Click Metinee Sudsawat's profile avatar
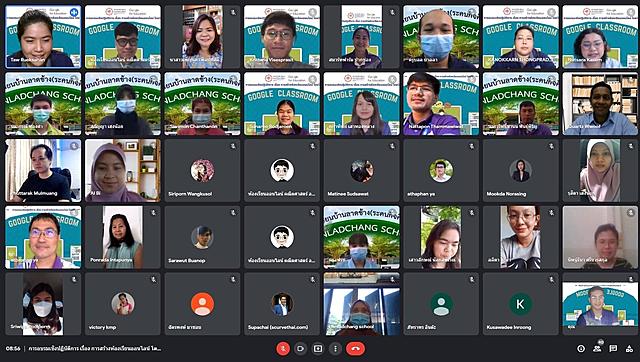This screenshot has height=362, width=640. (x=362, y=170)
